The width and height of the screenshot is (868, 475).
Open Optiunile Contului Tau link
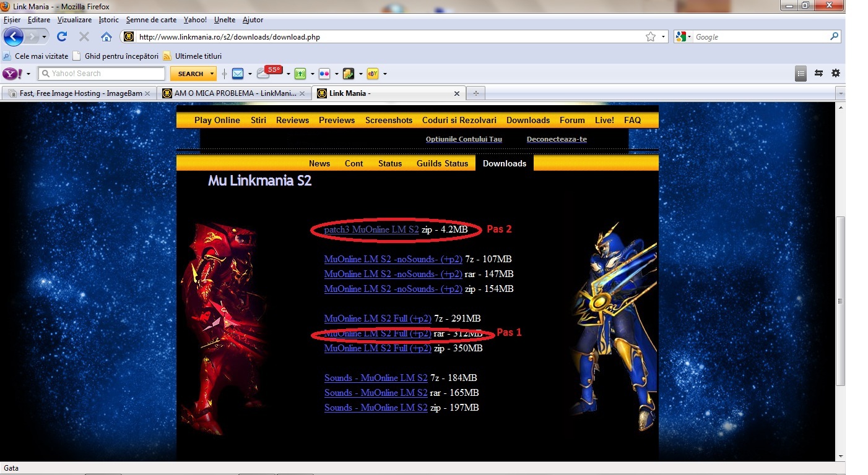[x=464, y=139]
